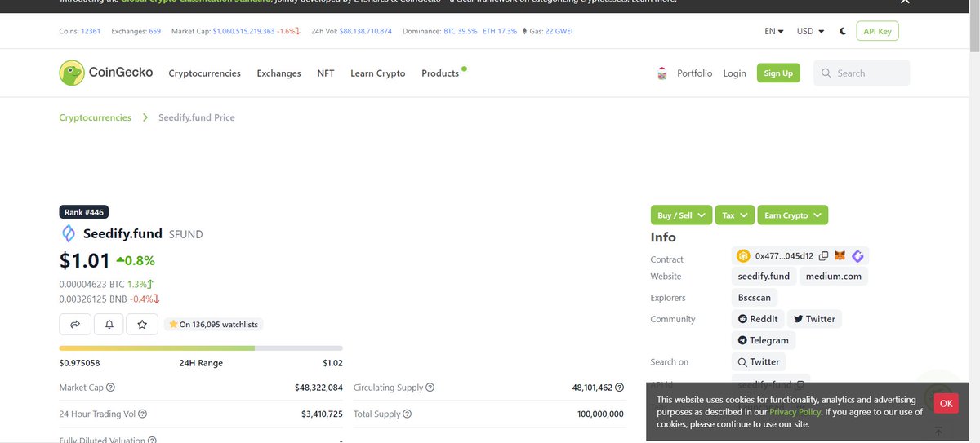The width and height of the screenshot is (980, 443).
Task: Click the candy jar icon beside Portfolio
Action: point(662,73)
